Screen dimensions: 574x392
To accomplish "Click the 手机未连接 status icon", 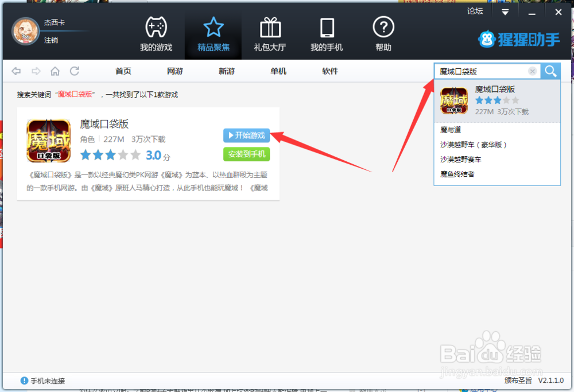I will [x=24, y=381].
